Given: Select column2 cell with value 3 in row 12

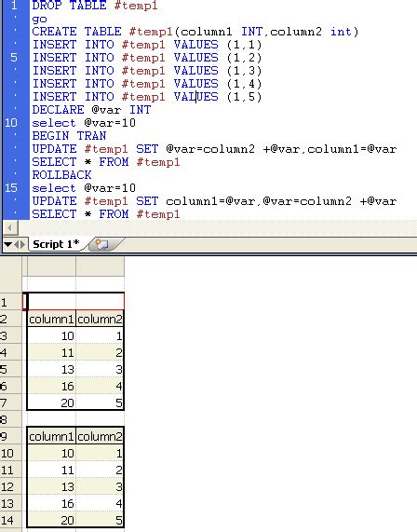Looking at the screenshot, I should click(100, 487).
